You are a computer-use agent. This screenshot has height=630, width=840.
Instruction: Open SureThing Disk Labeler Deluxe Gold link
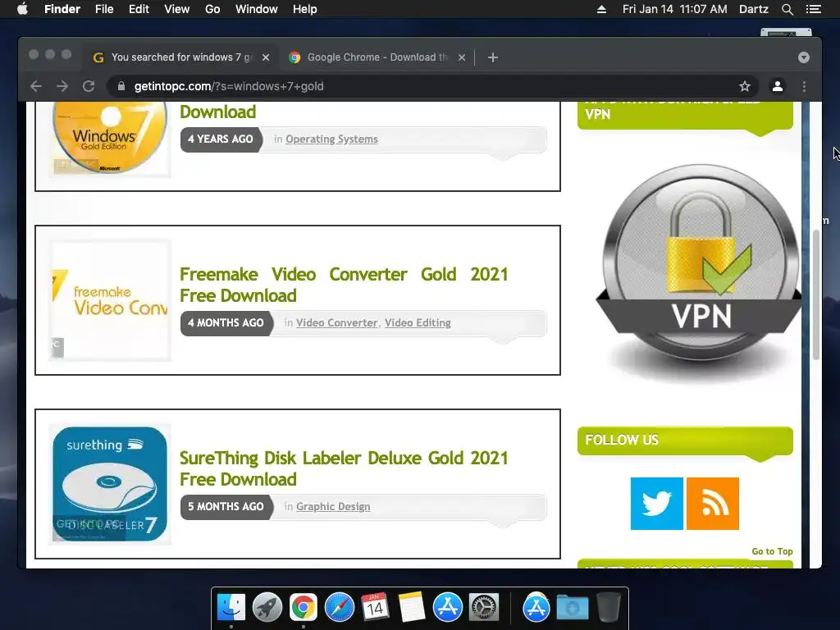pos(344,468)
